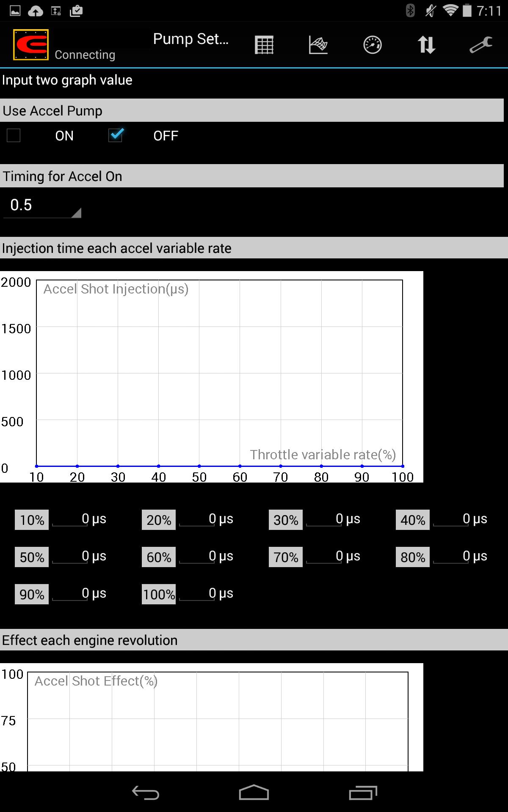Select the 100% injection time field

click(197, 594)
